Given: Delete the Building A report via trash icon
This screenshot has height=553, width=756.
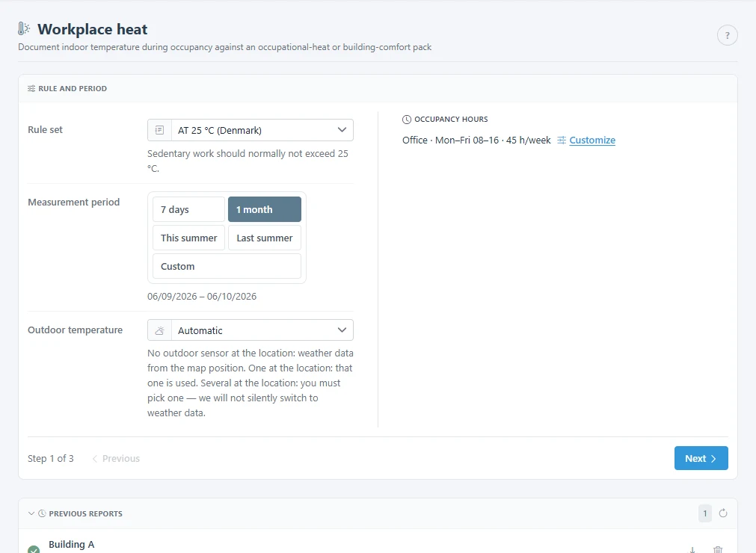Looking at the screenshot, I should 718,549.
